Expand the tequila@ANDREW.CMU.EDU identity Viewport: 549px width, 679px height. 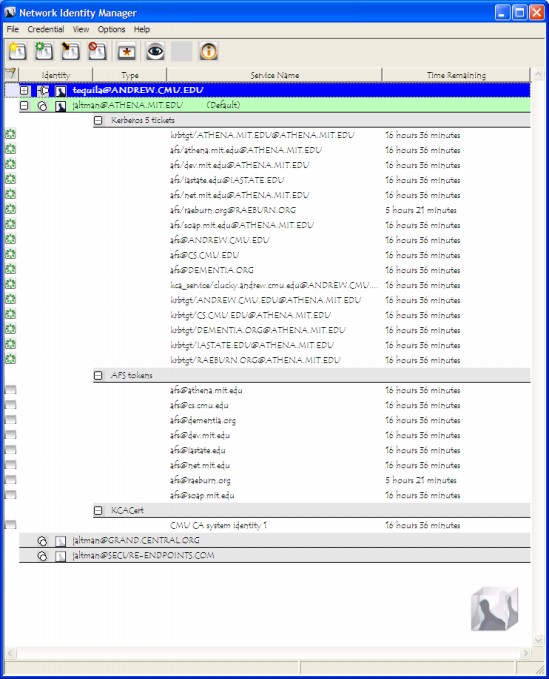point(25,91)
